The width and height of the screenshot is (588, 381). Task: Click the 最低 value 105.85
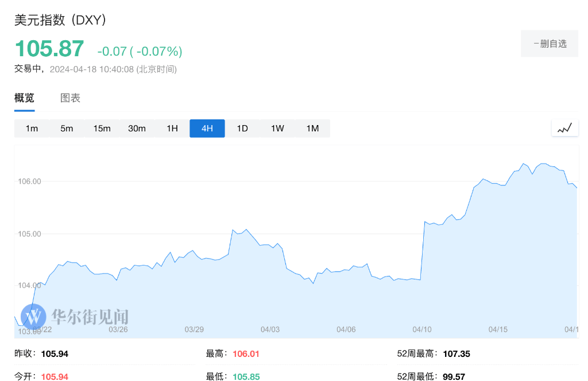(x=246, y=376)
